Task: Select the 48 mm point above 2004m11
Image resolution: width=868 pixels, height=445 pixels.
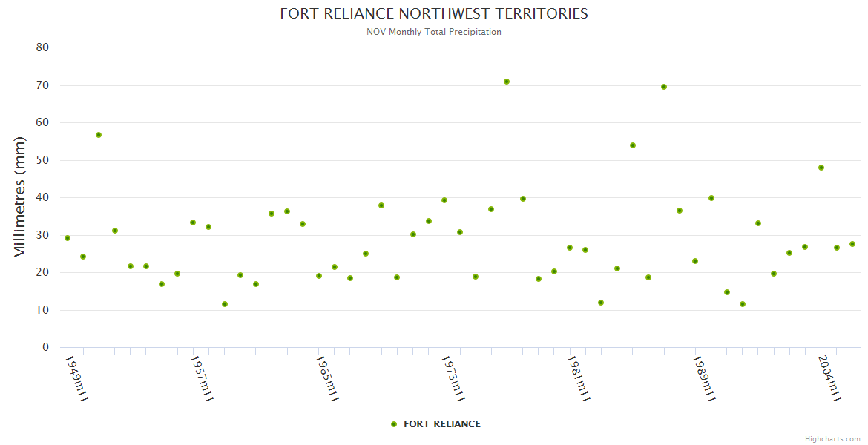Action: [821, 168]
